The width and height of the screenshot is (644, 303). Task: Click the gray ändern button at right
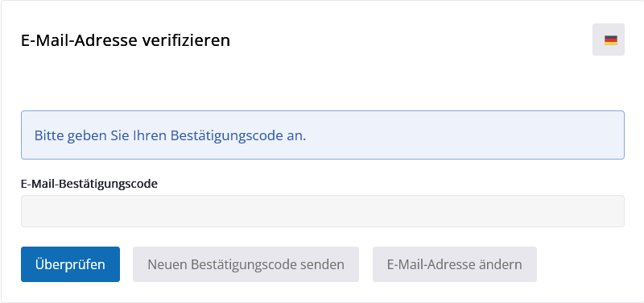coord(455,264)
